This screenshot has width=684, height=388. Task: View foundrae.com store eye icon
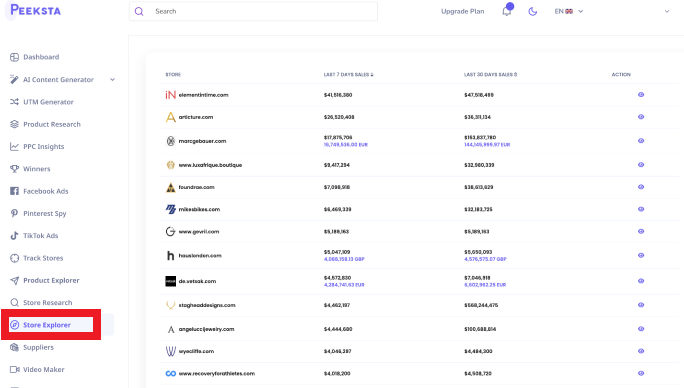coord(641,187)
